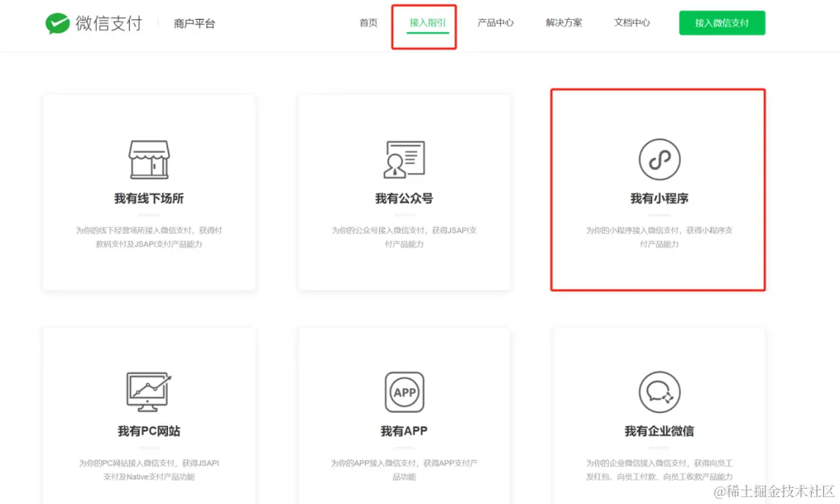
Task: Open the 产品中心 navigation tab
Action: (x=495, y=23)
